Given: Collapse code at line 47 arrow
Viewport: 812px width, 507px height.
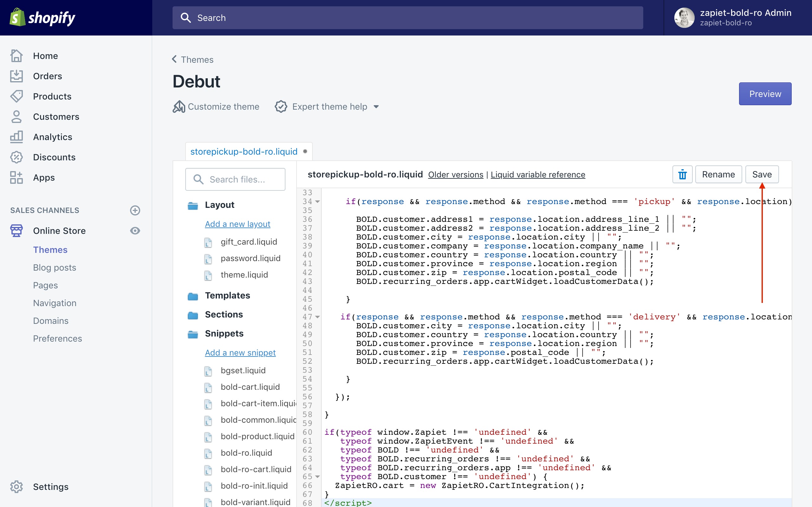Looking at the screenshot, I should pyautogui.click(x=318, y=317).
